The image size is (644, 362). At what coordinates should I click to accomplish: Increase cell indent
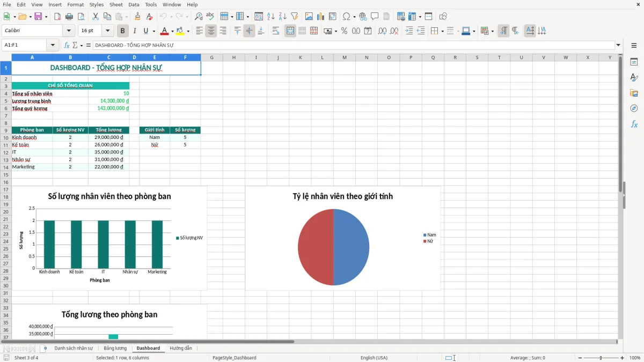click(x=409, y=31)
